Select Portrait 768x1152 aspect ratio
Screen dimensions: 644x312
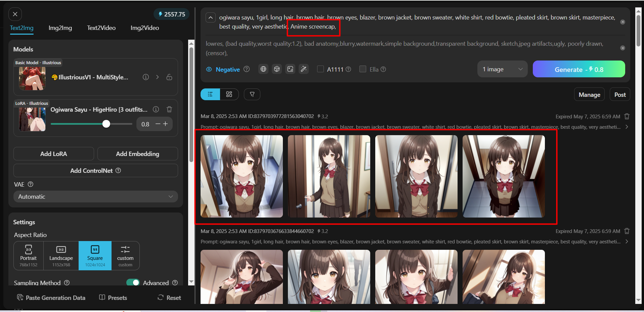click(x=29, y=256)
